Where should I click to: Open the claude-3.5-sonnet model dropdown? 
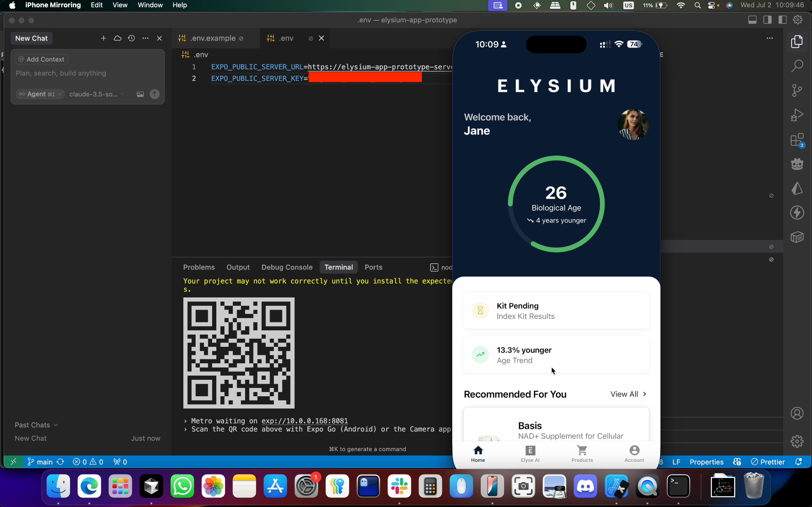pyautogui.click(x=97, y=94)
